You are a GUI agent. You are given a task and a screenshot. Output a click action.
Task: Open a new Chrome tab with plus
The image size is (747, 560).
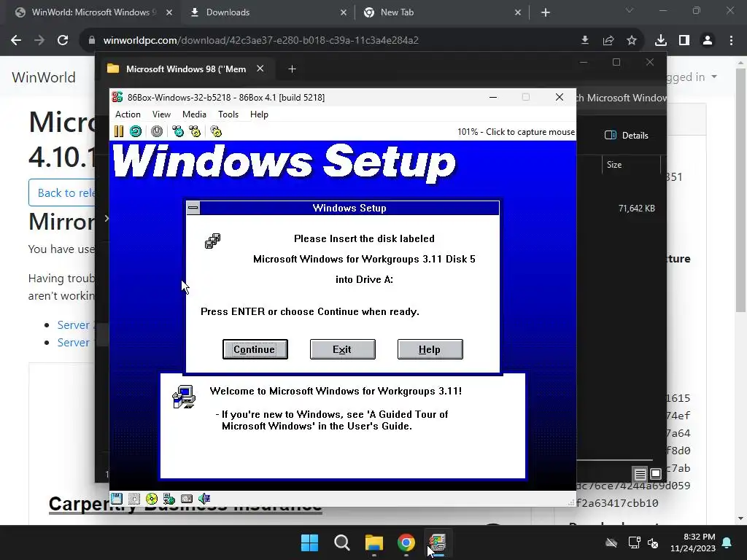tap(546, 12)
